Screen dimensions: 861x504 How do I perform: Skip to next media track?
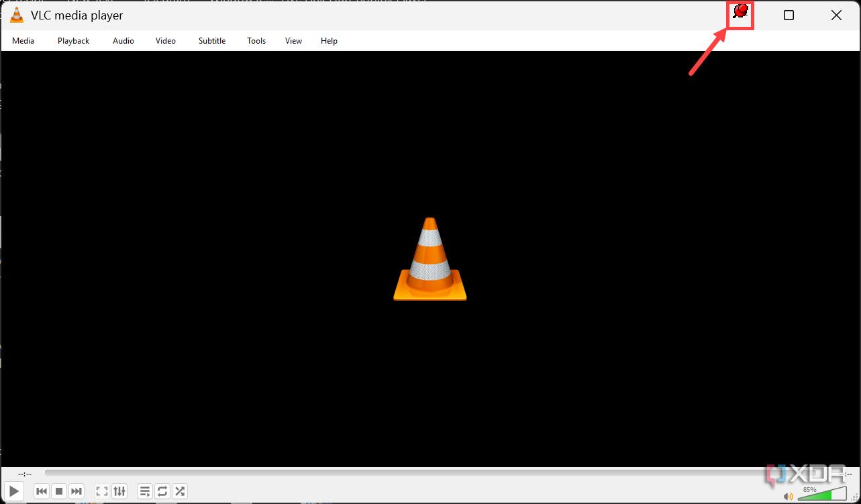77,491
